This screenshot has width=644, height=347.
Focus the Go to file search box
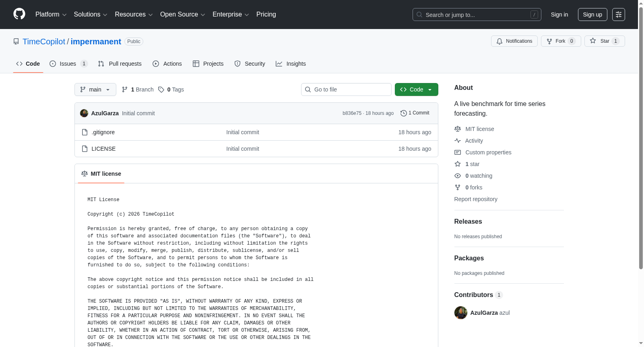[346, 89]
